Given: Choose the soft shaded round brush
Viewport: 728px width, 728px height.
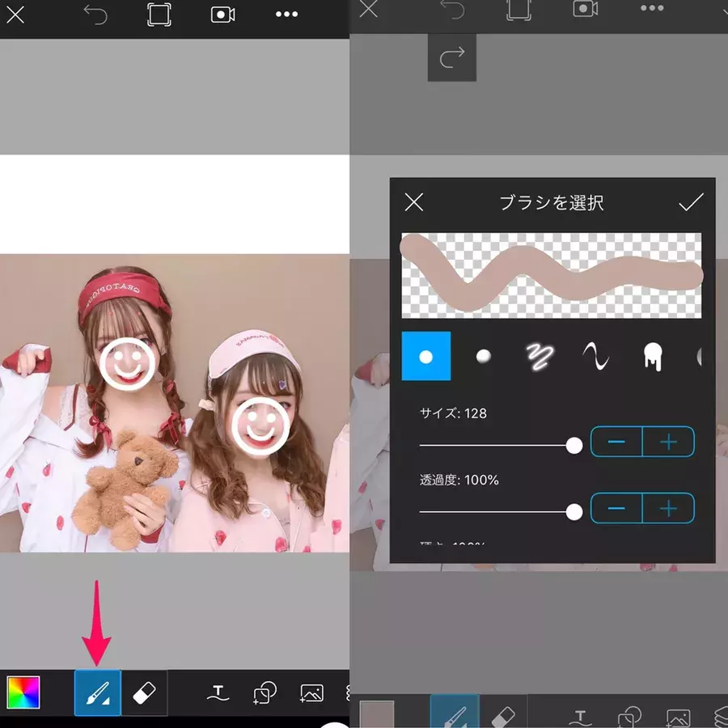Looking at the screenshot, I should click(483, 356).
